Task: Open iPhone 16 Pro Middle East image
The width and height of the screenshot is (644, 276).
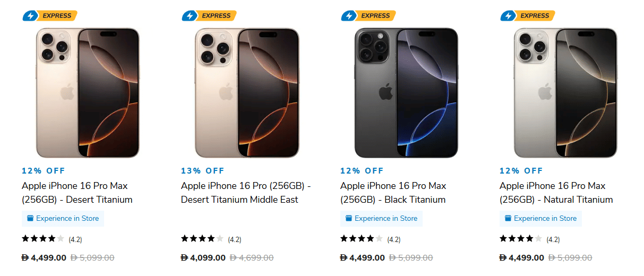Action: 247,93
